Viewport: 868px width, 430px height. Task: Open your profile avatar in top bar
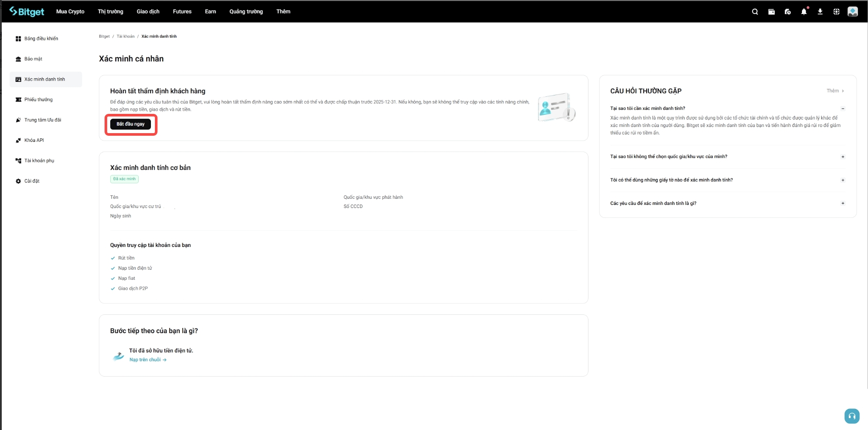click(x=853, y=11)
